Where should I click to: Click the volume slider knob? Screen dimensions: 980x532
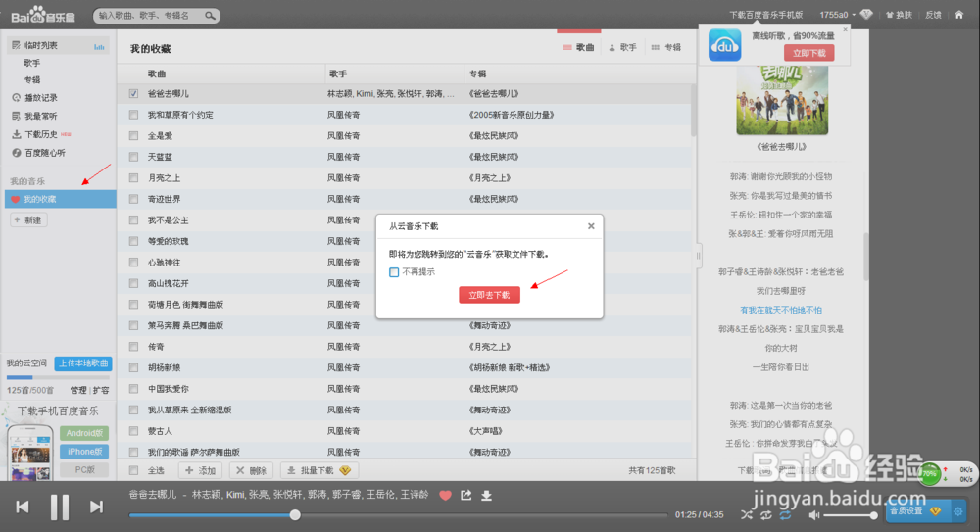[x=874, y=515]
